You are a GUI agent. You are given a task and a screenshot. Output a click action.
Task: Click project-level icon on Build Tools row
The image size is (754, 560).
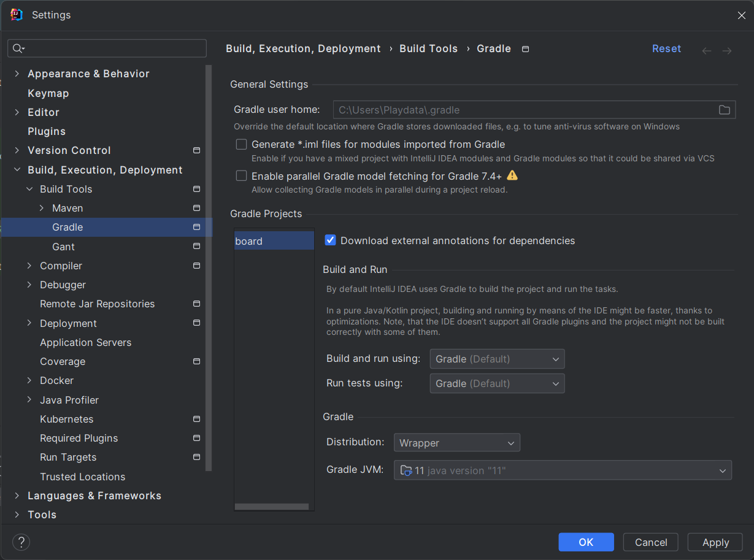click(196, 189)
